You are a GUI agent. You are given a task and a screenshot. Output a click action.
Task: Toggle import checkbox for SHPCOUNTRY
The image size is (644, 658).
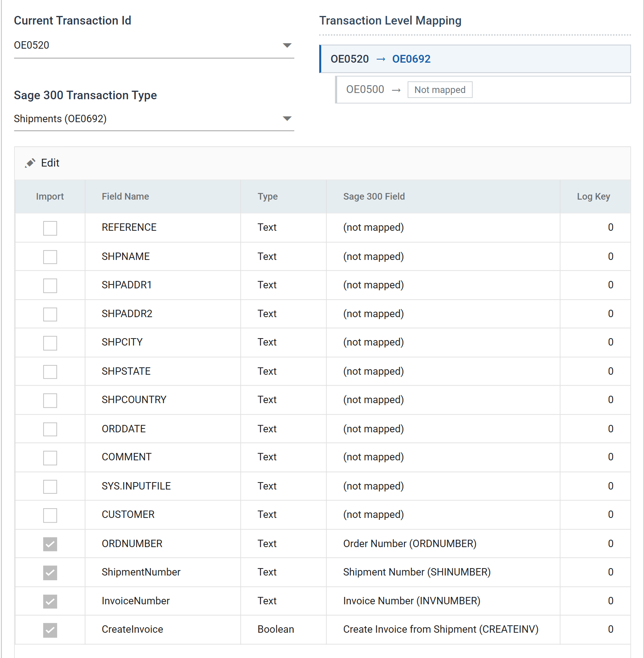(50, 400)
